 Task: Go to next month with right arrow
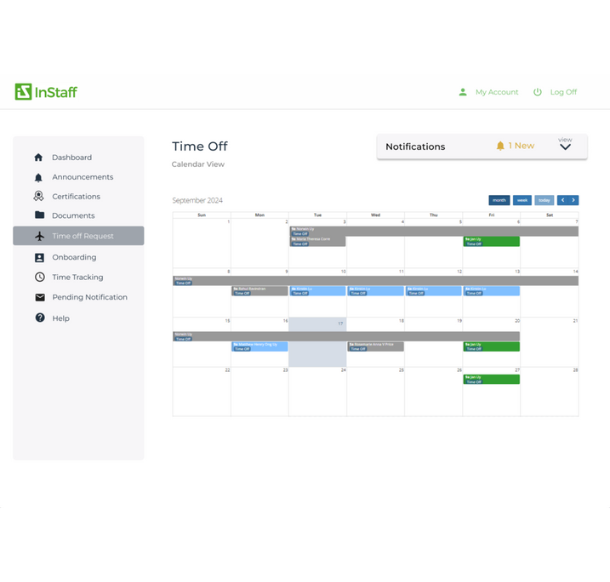573,200
